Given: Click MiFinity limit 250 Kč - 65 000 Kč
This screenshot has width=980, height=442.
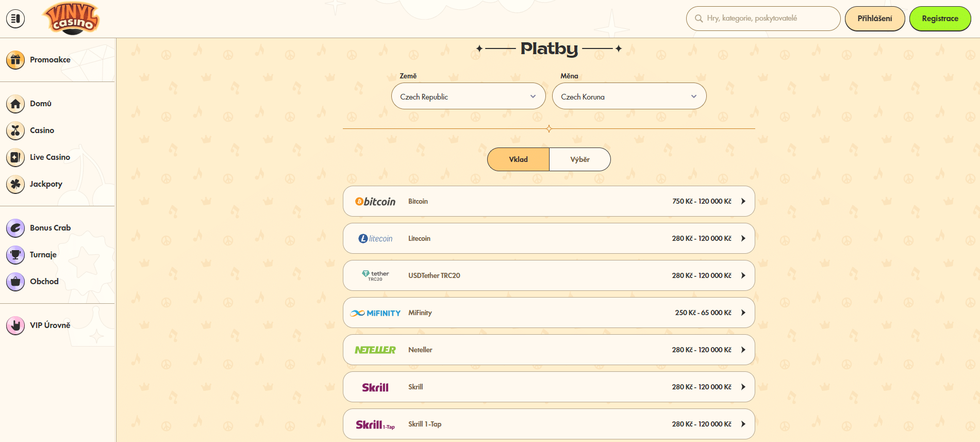Looking at the screenshot, I should tap(703, 313).
